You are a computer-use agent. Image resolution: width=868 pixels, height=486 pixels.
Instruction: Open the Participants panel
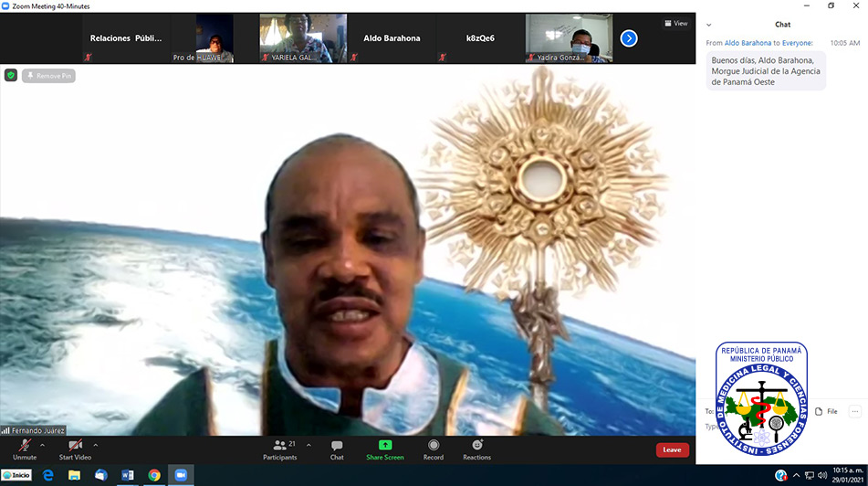pos(280,449)
